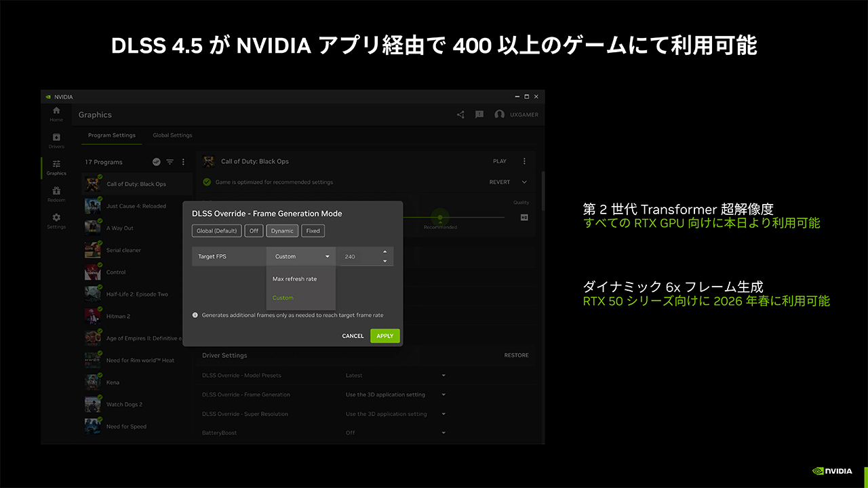Image resolution: width=868 pixels, height=488 pixels.
Task: Open the feedback notification icon
Action: [x=479, y=115]
